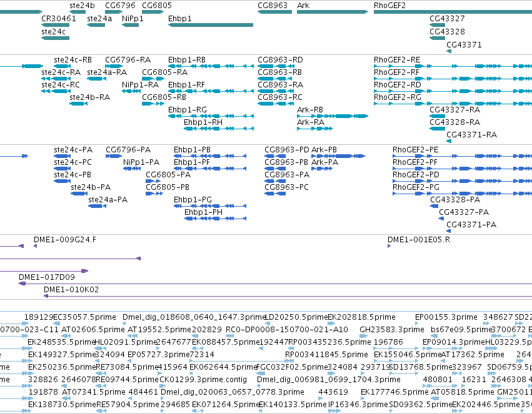Viewport: 532px width, 414px height.
Task: Click protein ste24c-PA label
Action: [73, 150]
